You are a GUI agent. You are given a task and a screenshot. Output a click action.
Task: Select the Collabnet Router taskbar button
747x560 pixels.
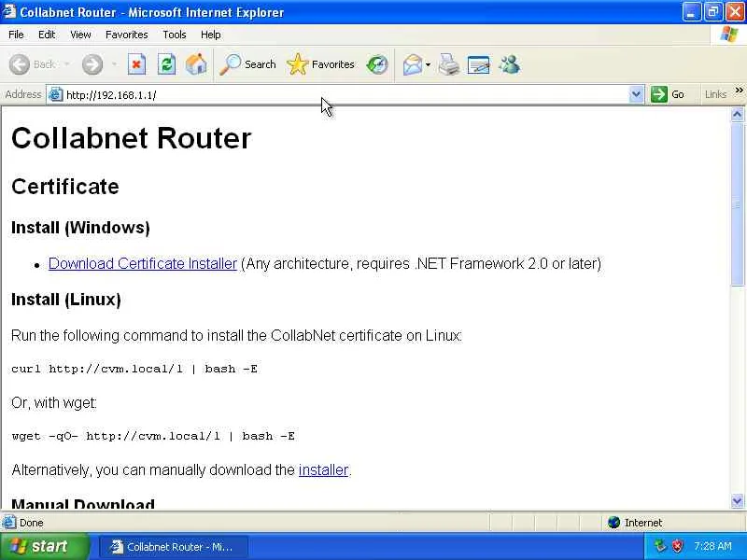click(174, 547)
